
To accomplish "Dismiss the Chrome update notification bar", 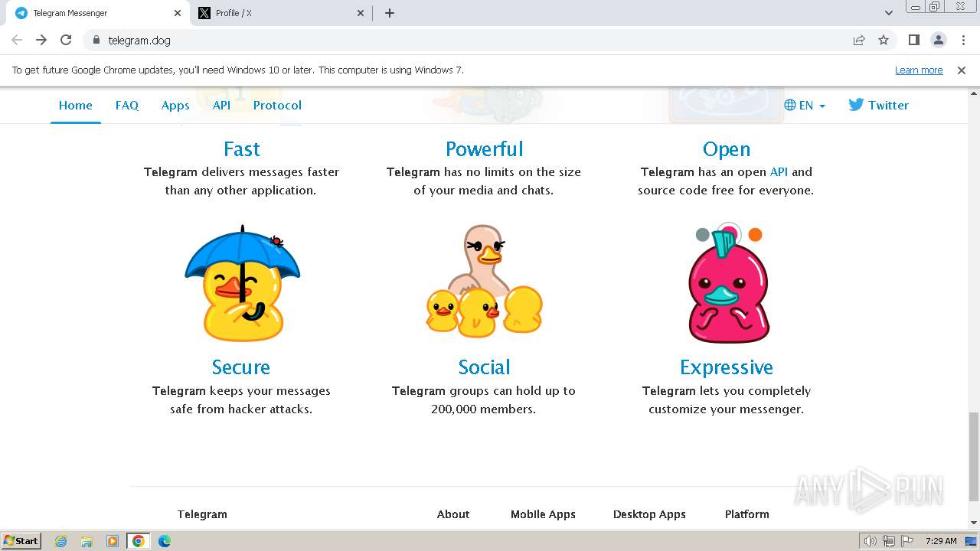I will point(962,70).
